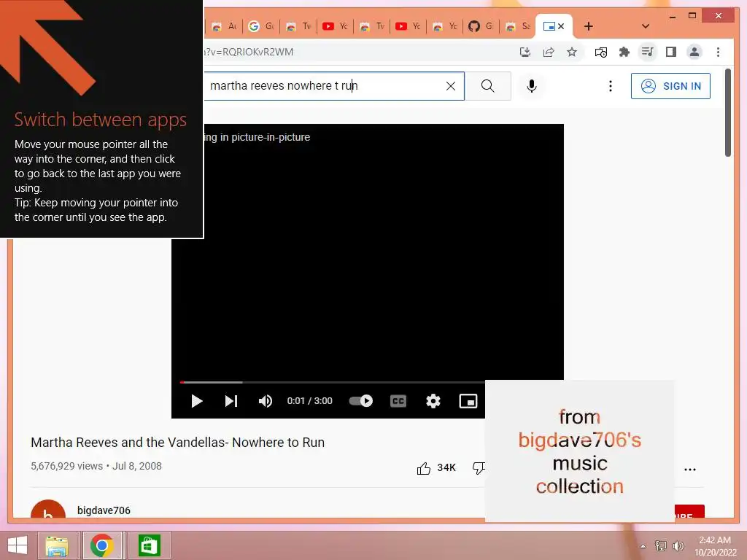Open the Chrome profile avatar icon
The height and width of the screenshot is (560, 747).
694,52
